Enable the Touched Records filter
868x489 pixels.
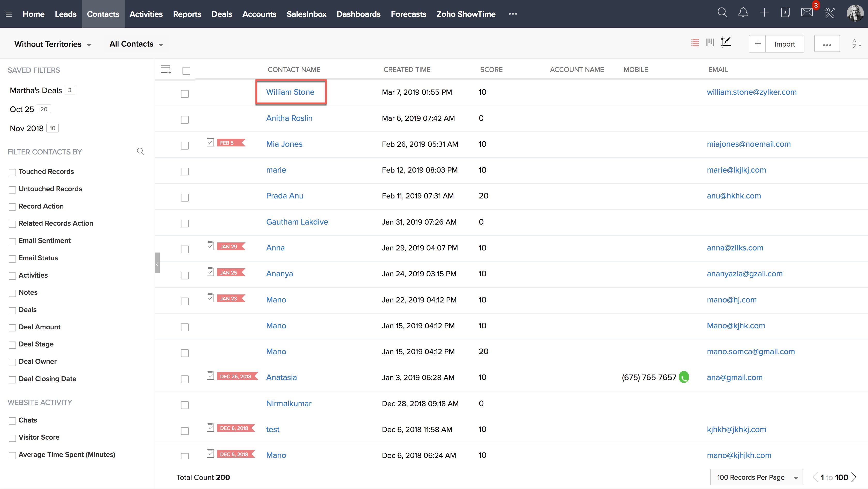(12, 172)
